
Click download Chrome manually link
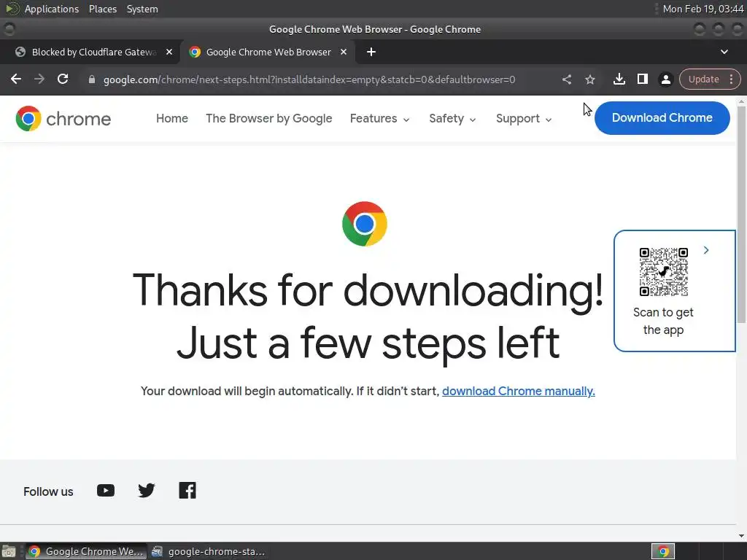tap(519, 391)
